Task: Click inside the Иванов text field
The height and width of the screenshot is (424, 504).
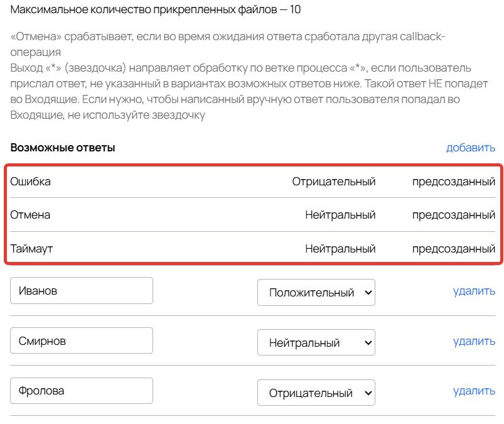Action: (x=81, y=290)
